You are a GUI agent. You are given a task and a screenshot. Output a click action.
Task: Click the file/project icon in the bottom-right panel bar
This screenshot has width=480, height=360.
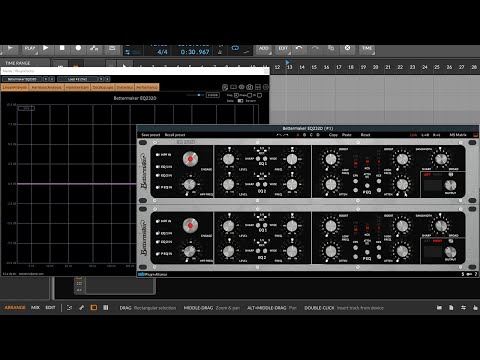click(x=451, y=308)
